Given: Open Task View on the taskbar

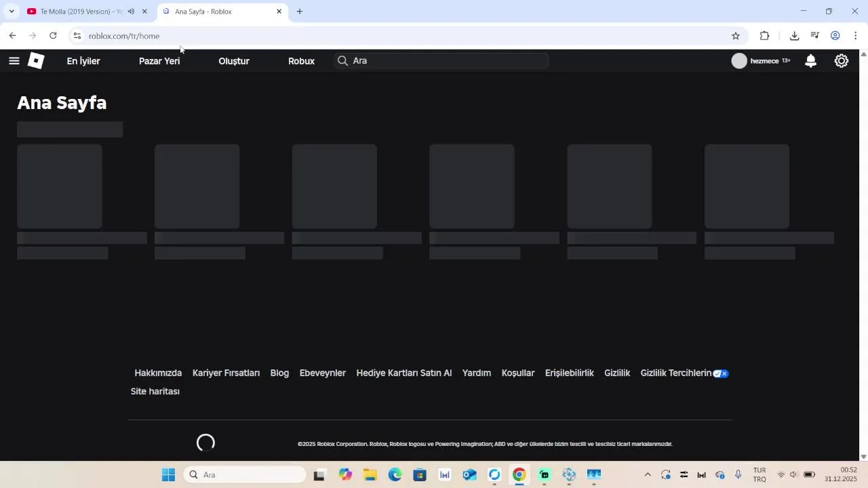Looking at the screenshot, I should pos(319,475).
